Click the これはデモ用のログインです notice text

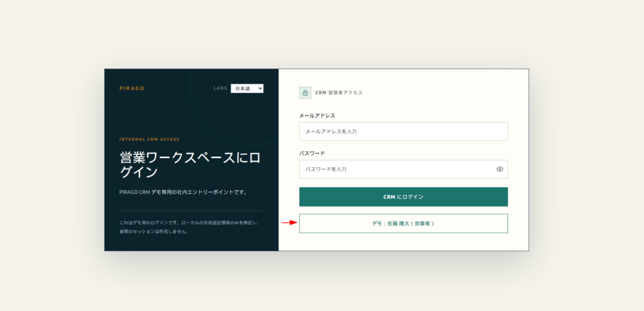pyautogui.click(x=189, y=223)
